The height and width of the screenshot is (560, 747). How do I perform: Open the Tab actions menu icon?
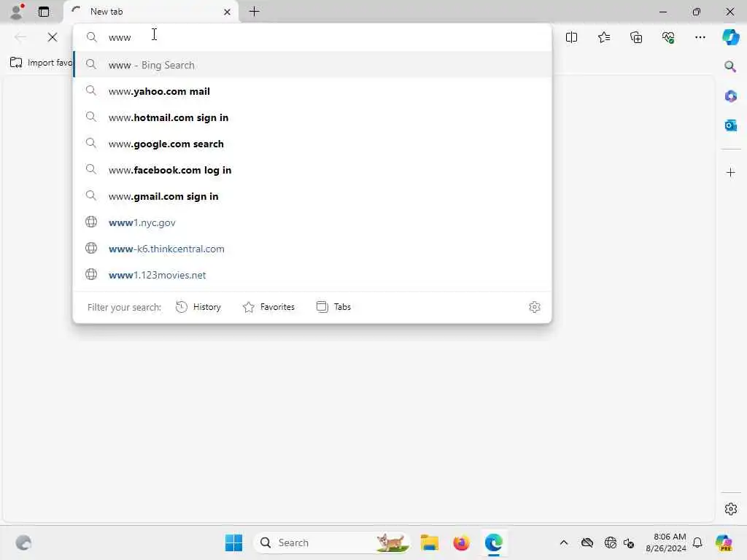pos(43,12)
